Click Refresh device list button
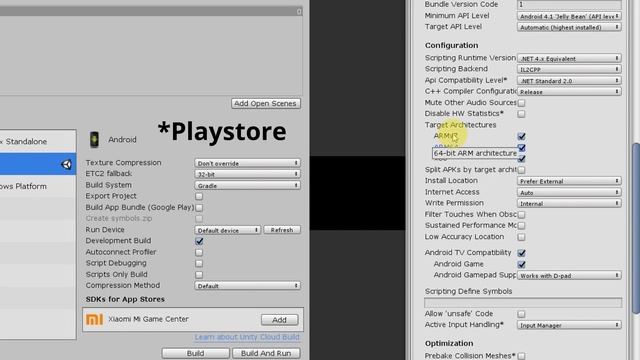640x360 pixels. point(282,230)
